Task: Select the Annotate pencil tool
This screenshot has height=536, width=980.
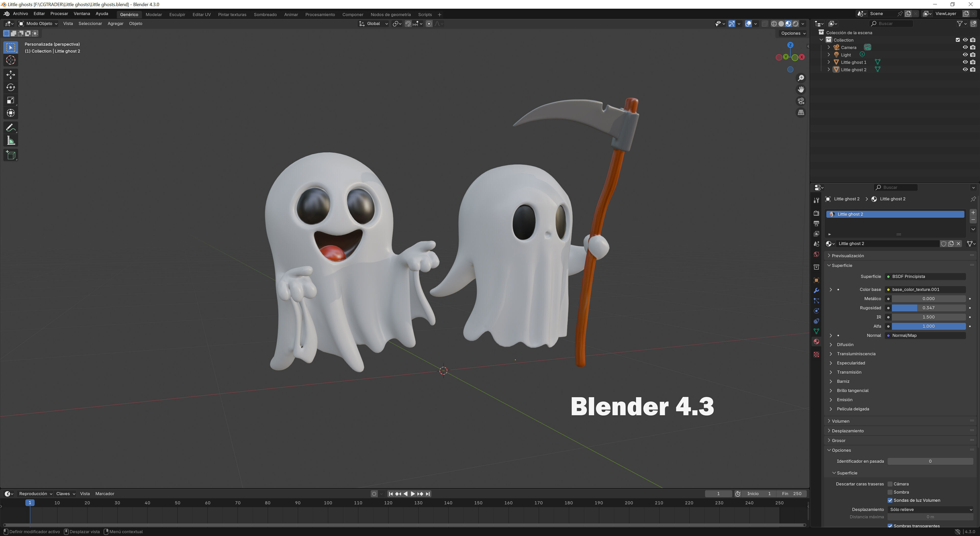Action: click(11, 128)
